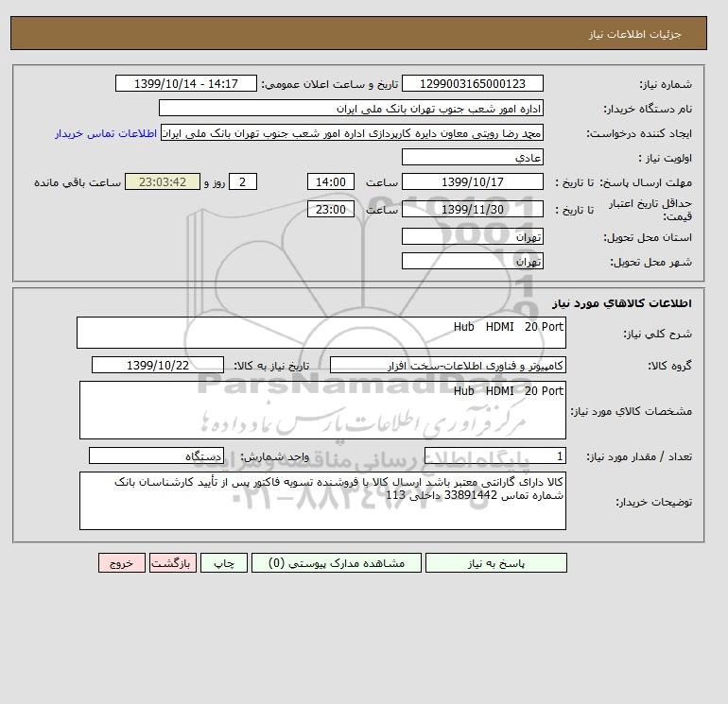The width and height of the screenshot is (728, 704).
Task: Click the request creator name field
Action: coord(352,133)
